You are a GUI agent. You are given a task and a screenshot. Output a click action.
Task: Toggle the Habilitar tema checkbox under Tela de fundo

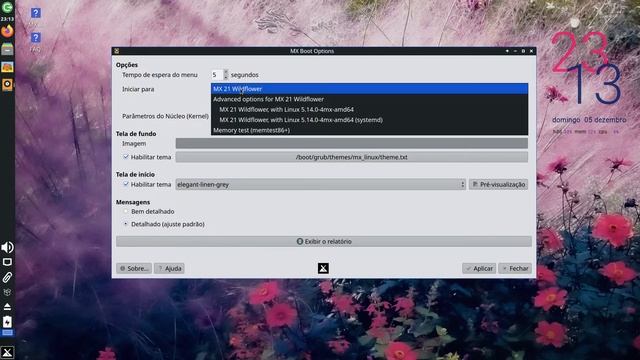point(126,157)
